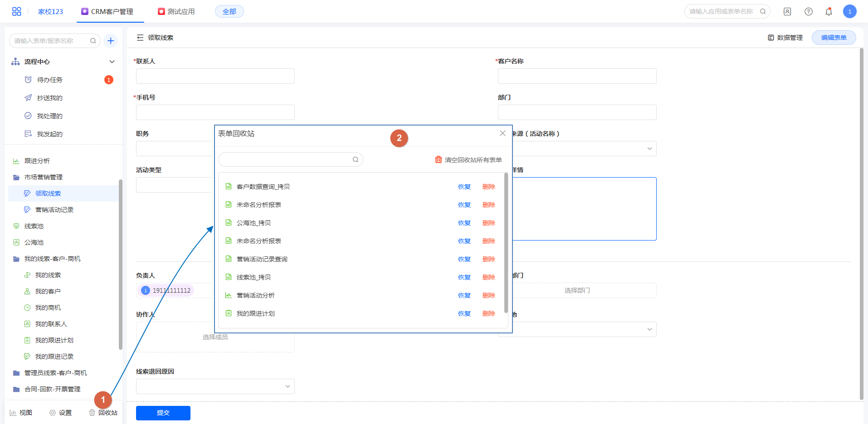Image resolution: width=868 pixels, height=424 pixels.
Task: Restore the 公海池_拷贝 form
Action: (464, 223)
